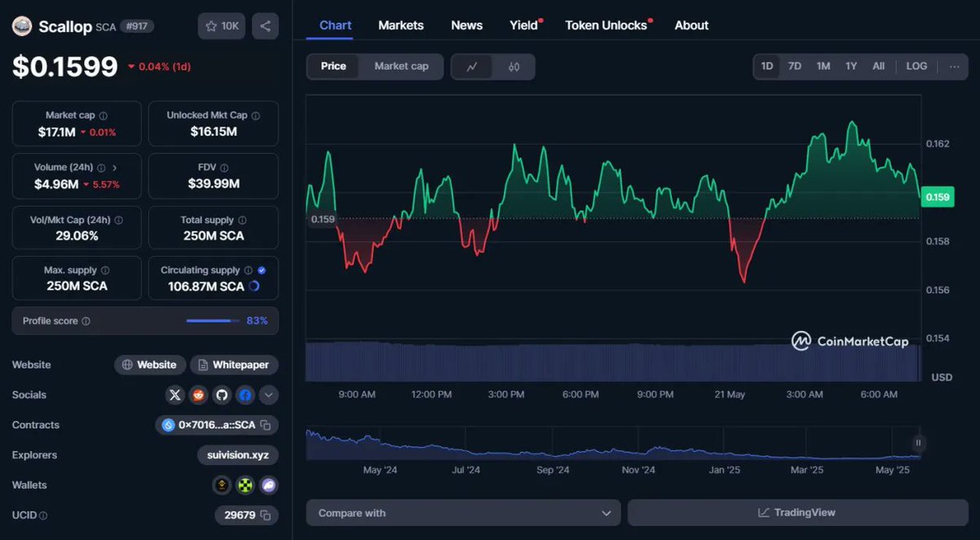Click the $17.1M market cap value
Viewport: 980px width, 540px height.
[57, 132]
